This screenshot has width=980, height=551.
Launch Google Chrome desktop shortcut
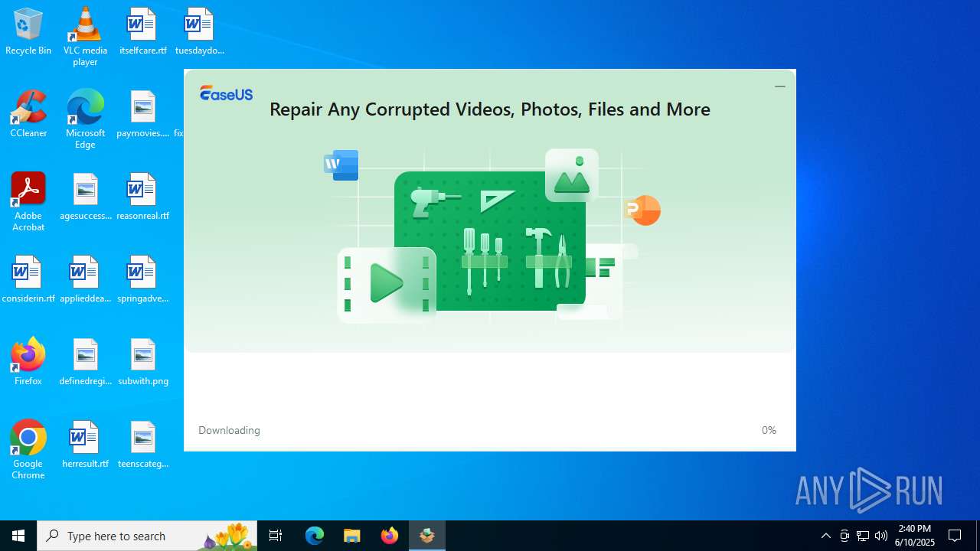coord(28,450)
